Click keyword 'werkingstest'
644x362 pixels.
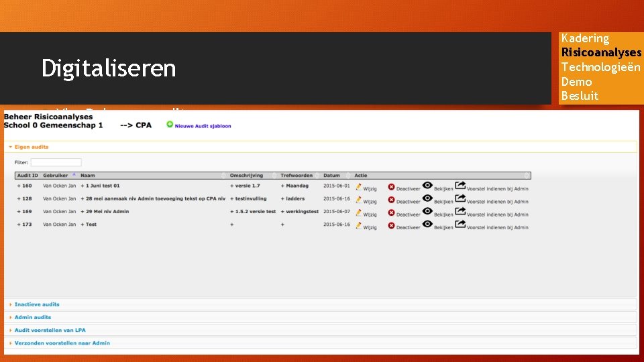303,212
